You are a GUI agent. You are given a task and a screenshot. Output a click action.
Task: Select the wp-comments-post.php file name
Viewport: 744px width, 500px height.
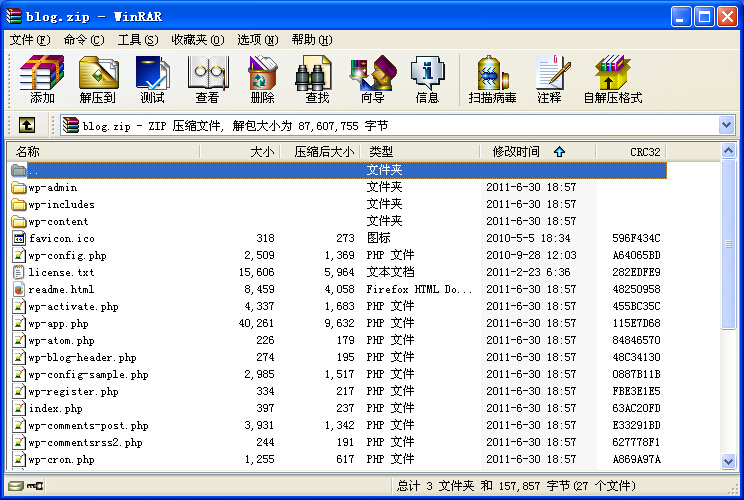click(x=88, y=426)
